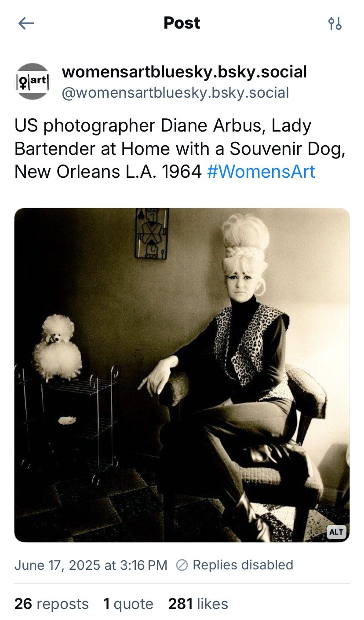Click the souvenir poodle in the photo

(x=58, y=349)
